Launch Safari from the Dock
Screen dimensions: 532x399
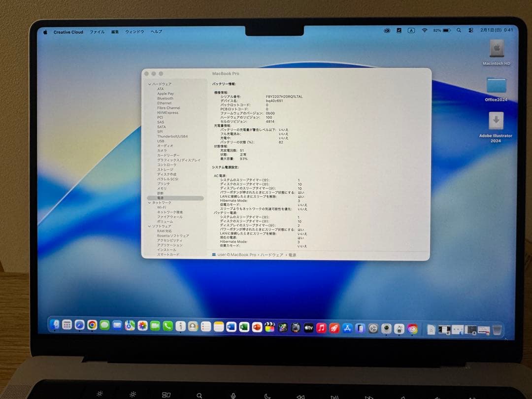coord(79,325)
